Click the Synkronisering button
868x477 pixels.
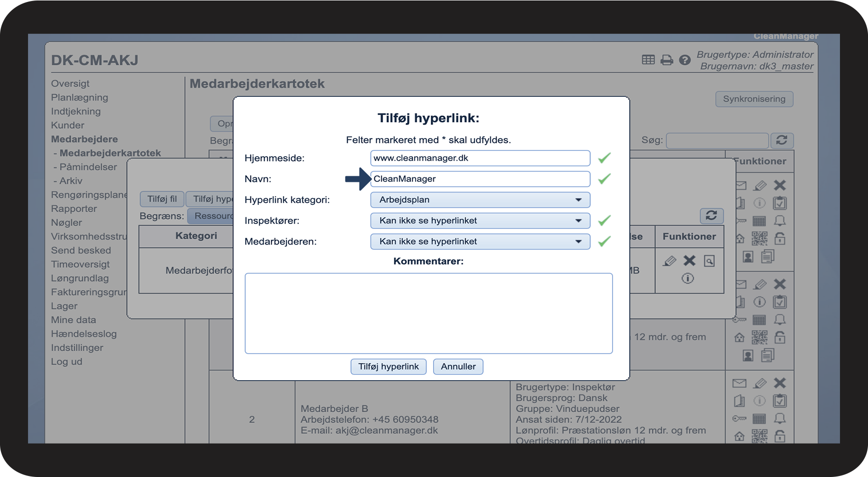(x=754, y=99)
